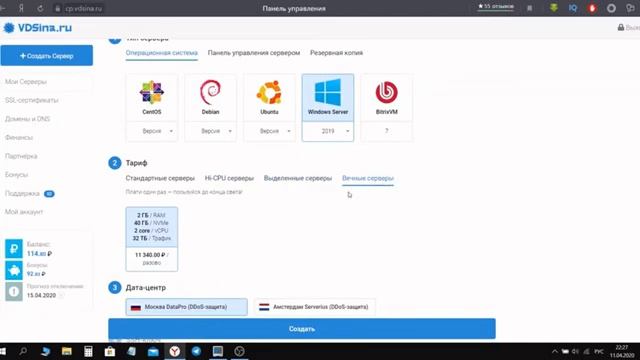
Task: Click the taskbar clock and date
Action: (622, 351)
